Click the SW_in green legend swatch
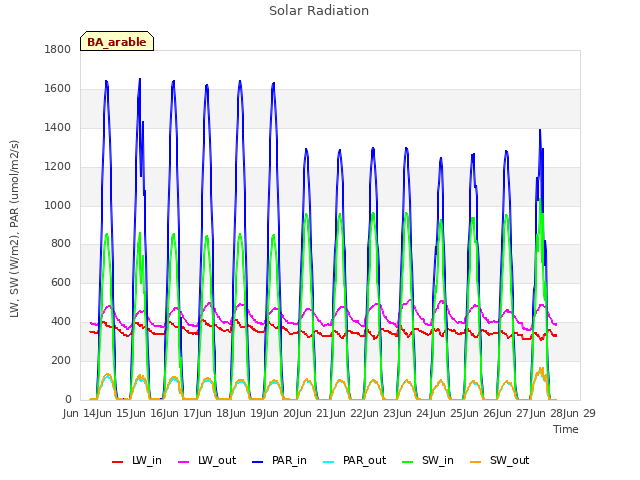 pos(407,462)
